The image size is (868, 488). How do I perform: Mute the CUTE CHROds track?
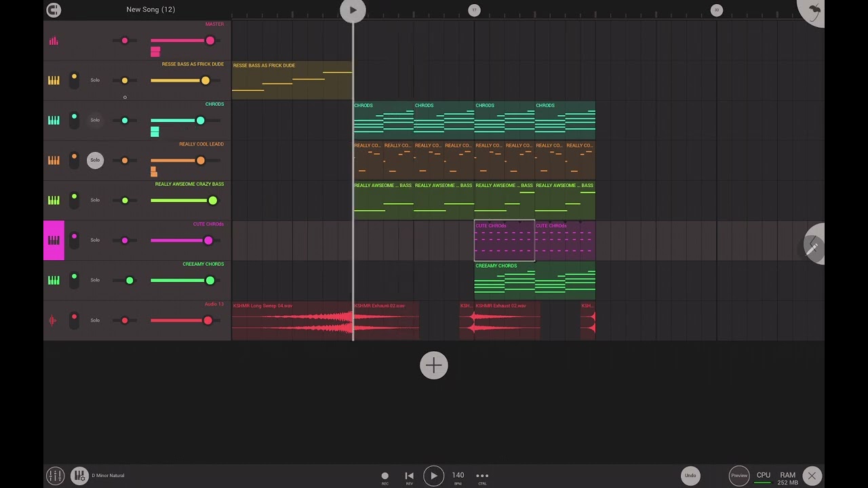tap(74, 240)
